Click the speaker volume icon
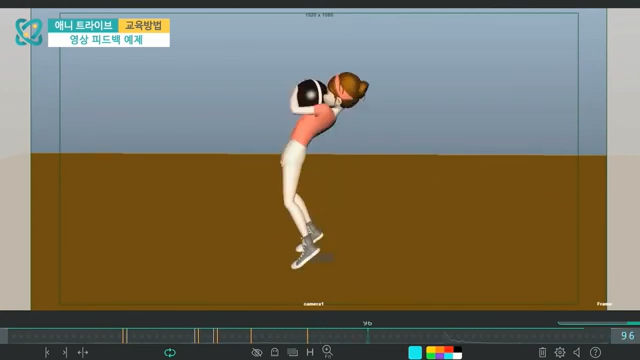The image size is (640, 360). coord(577,352)
